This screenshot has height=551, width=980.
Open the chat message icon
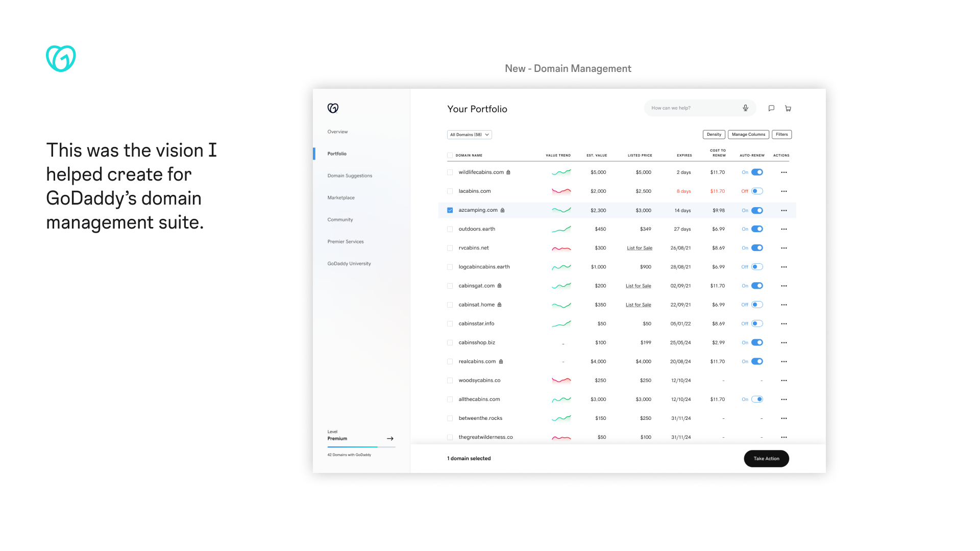771,108
